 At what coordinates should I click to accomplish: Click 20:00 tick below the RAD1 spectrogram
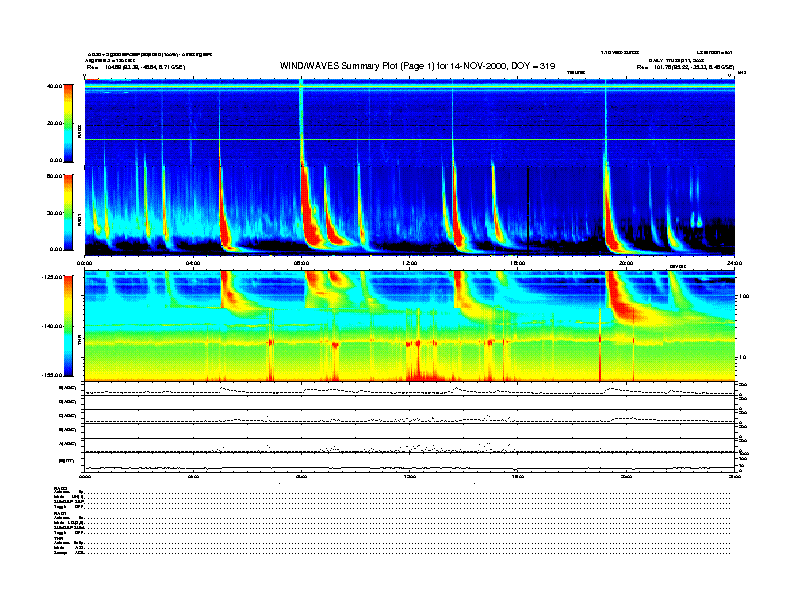[626, 263]
